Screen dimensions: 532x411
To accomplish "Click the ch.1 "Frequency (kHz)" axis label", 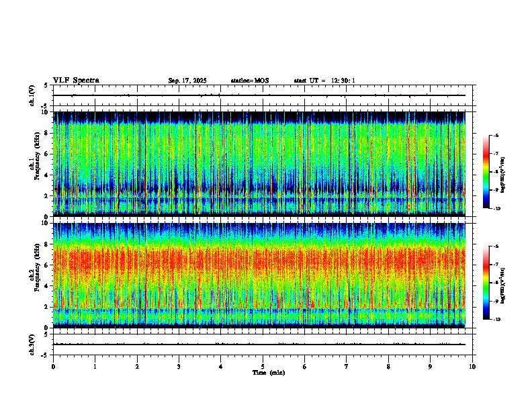I will [38, 156].
